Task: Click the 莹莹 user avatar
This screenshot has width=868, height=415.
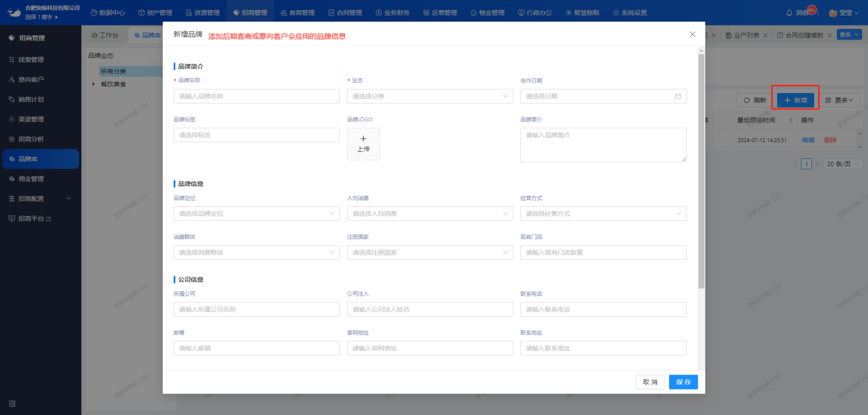Action: click(x=833, y=13)
